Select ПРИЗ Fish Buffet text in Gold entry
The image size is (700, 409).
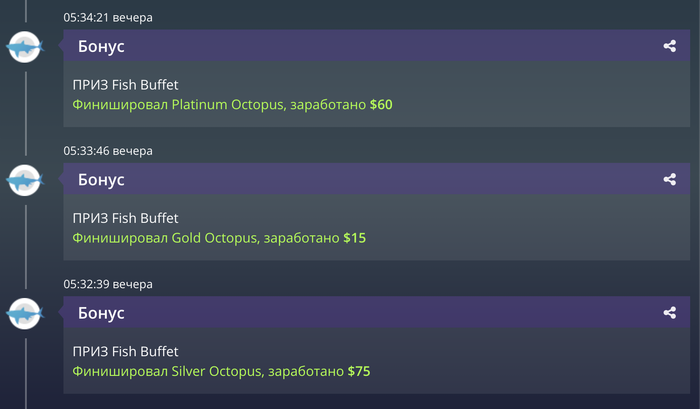coord(126,218)
